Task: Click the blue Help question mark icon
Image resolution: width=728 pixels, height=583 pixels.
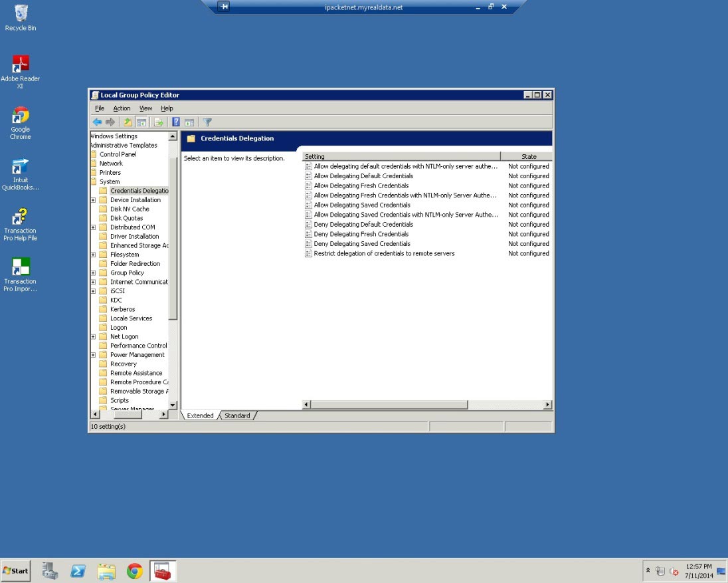Action: point(176,122)
